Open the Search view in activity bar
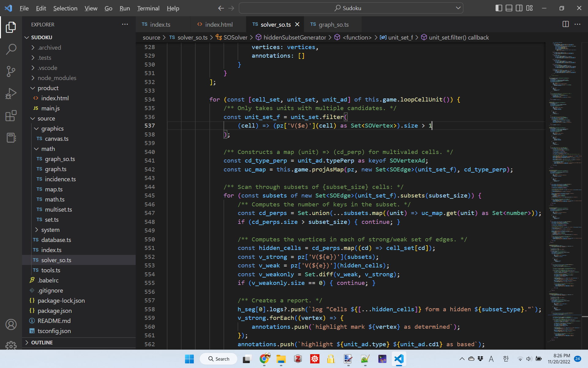Image resolution: width=588 pixels, height=368 pixels. tap(11, 49)
